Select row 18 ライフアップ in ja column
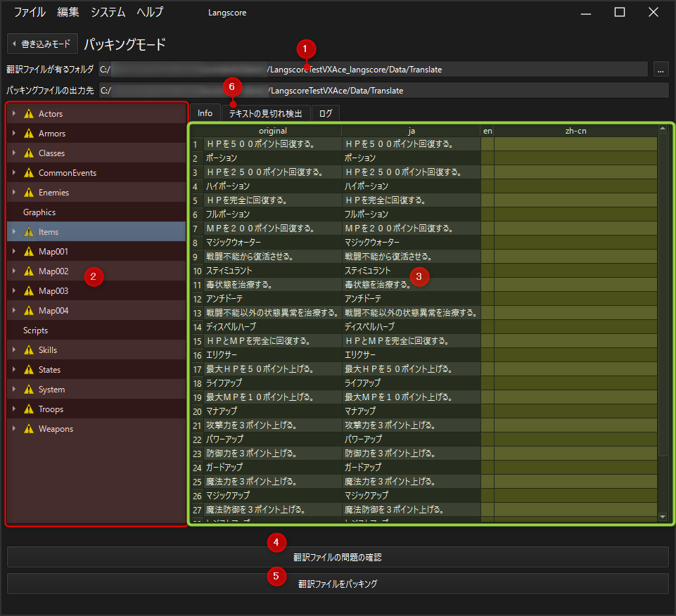 point(412,383)
